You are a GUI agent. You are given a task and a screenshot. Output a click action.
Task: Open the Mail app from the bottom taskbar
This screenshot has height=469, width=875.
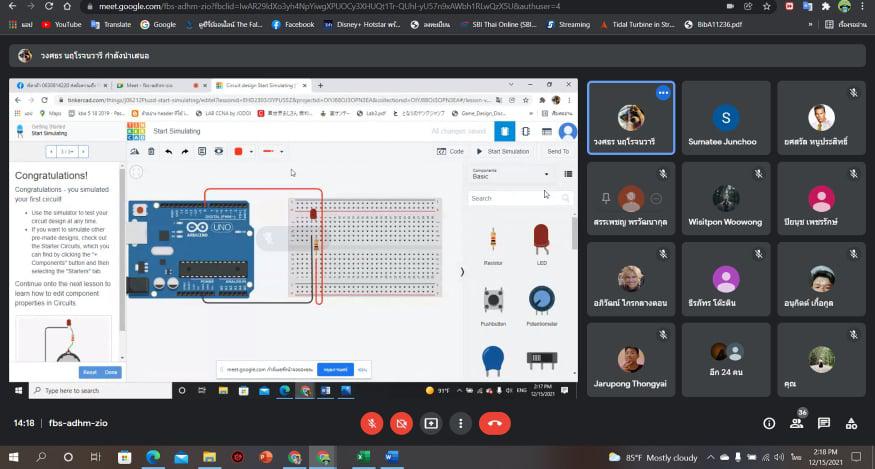click(x=181, y=457)
